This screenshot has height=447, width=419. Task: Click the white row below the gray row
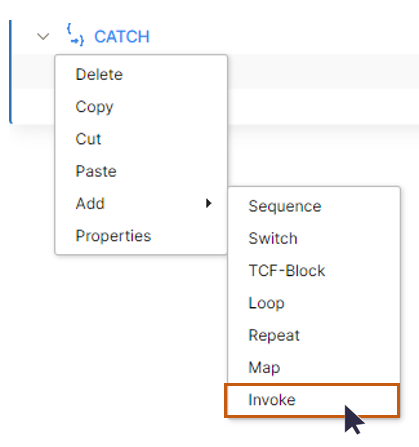(x=323, y=106)
